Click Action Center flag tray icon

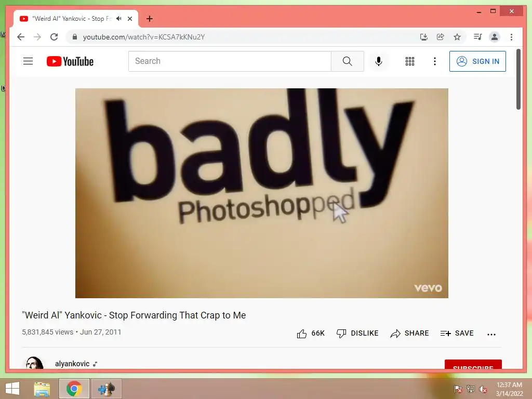pyautogui.click(x=458, y=389)
